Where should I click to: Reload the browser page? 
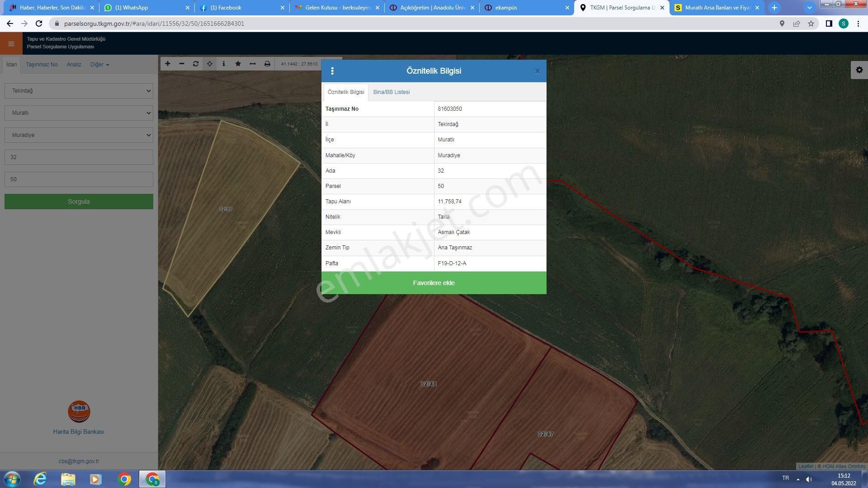tap(39, 23)
